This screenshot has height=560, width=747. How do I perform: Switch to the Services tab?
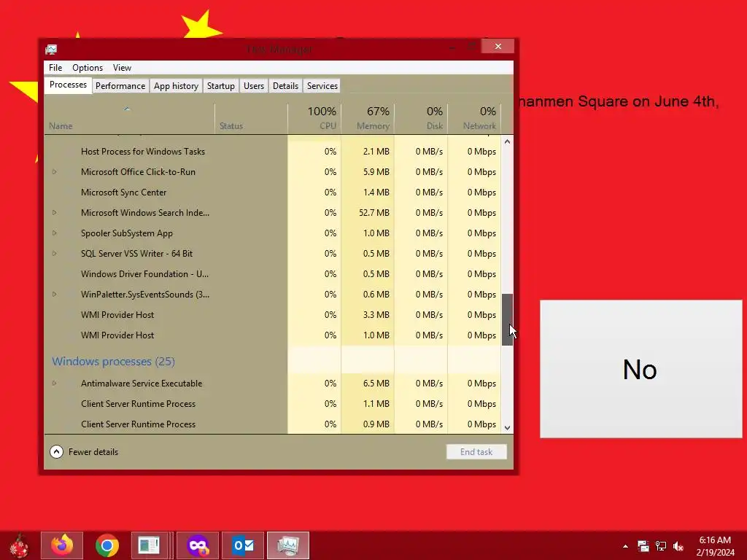(322, 86)
